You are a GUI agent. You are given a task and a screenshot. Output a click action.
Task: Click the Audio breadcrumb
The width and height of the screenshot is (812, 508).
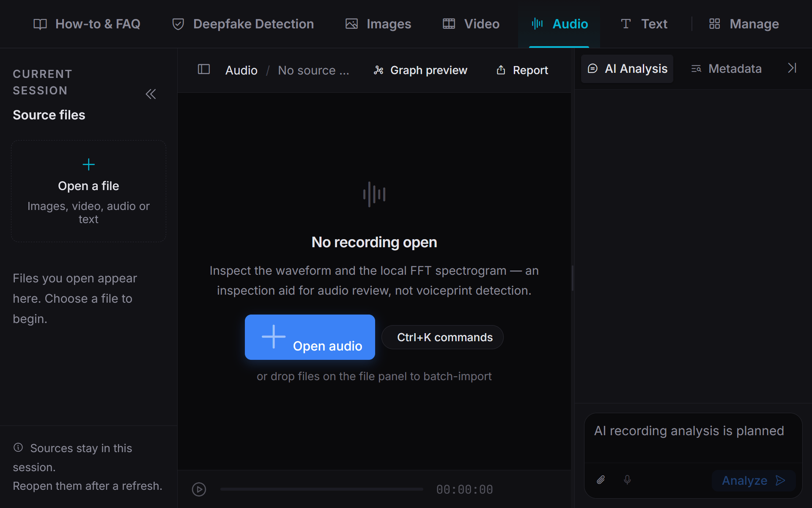click(x=241, y=70)
